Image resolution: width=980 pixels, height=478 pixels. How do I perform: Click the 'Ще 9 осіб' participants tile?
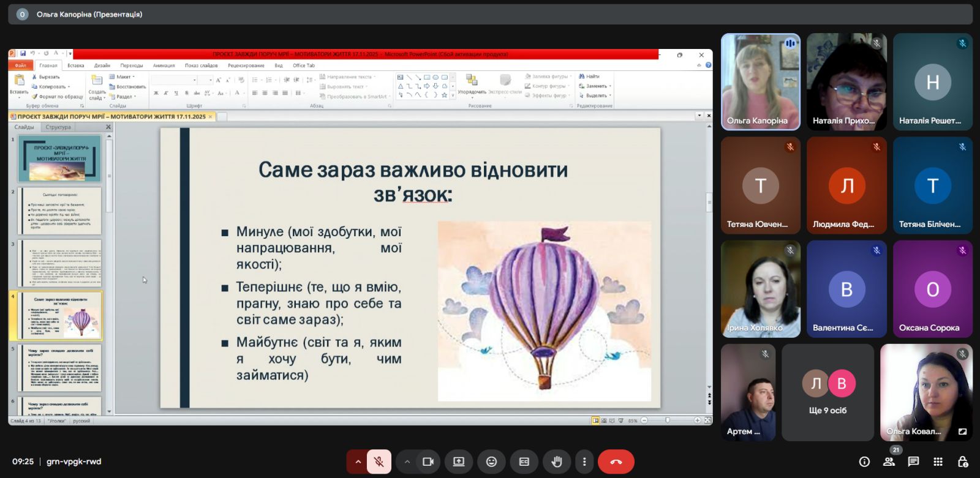tap(827, 392)
